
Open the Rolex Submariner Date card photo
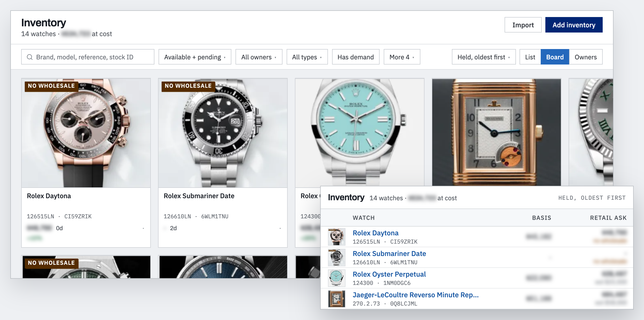point(223,133)
